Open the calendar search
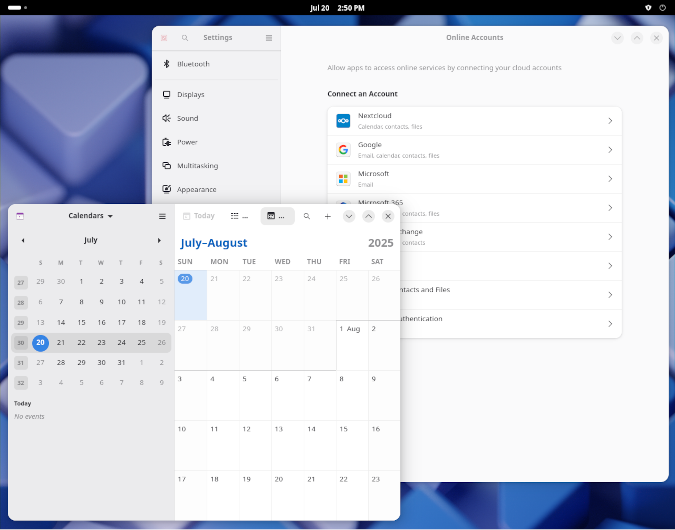 pyautogui.click(x=307, y=216)
